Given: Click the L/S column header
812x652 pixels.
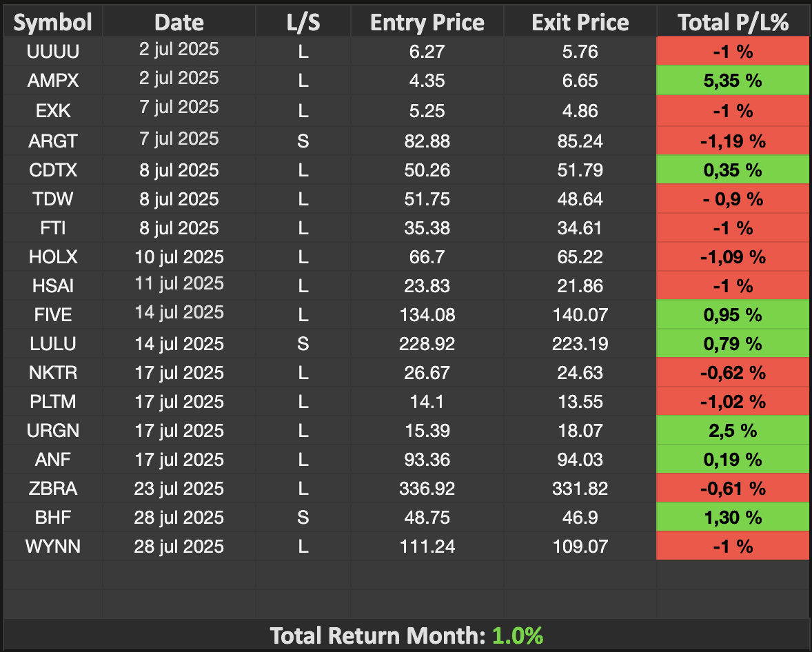Looking at the screenshot, I should pyautogui.click(x=303, y=22).
